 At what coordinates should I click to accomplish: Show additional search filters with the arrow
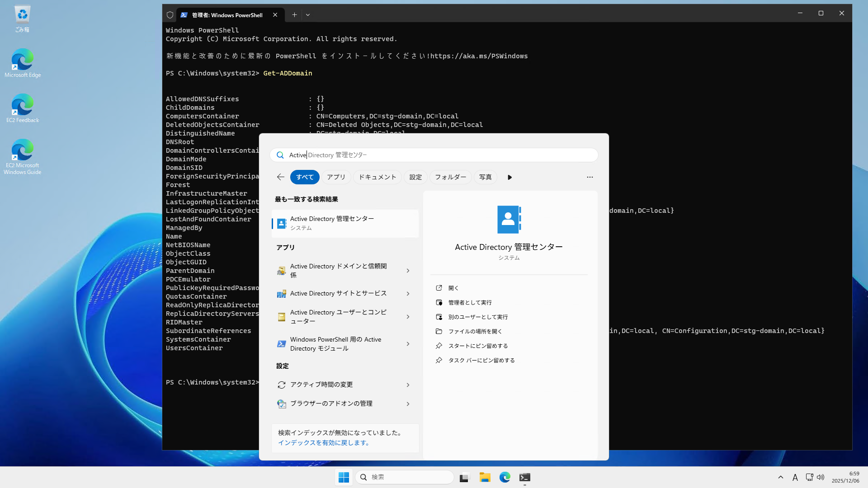point(509,177)
